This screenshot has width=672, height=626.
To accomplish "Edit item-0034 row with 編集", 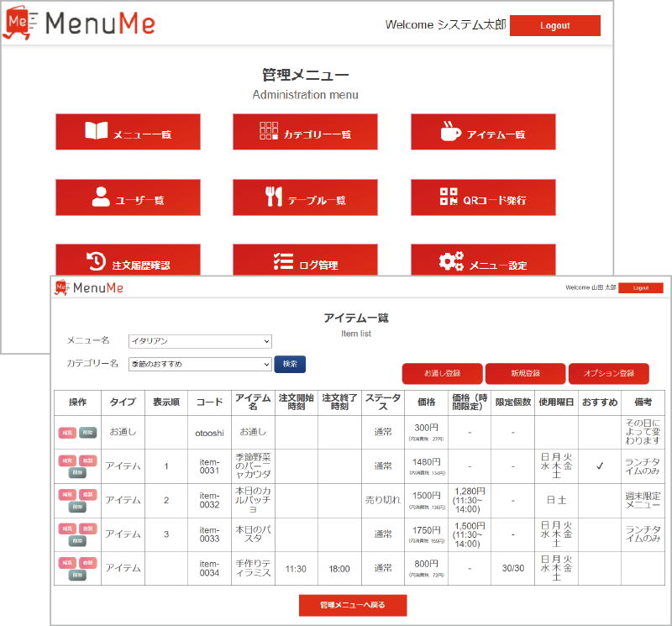I will point(67,562).
